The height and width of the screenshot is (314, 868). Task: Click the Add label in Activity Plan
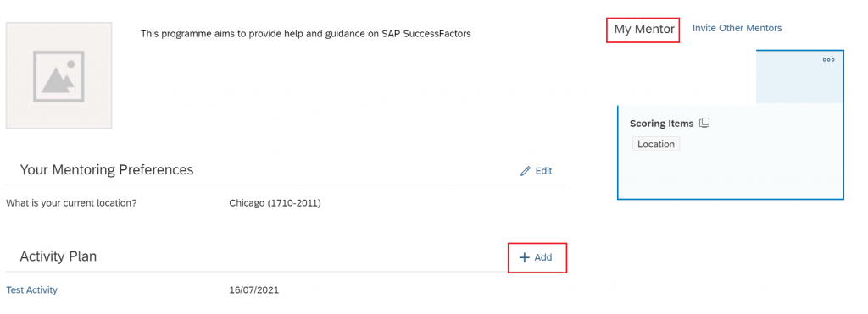[543, 257]
